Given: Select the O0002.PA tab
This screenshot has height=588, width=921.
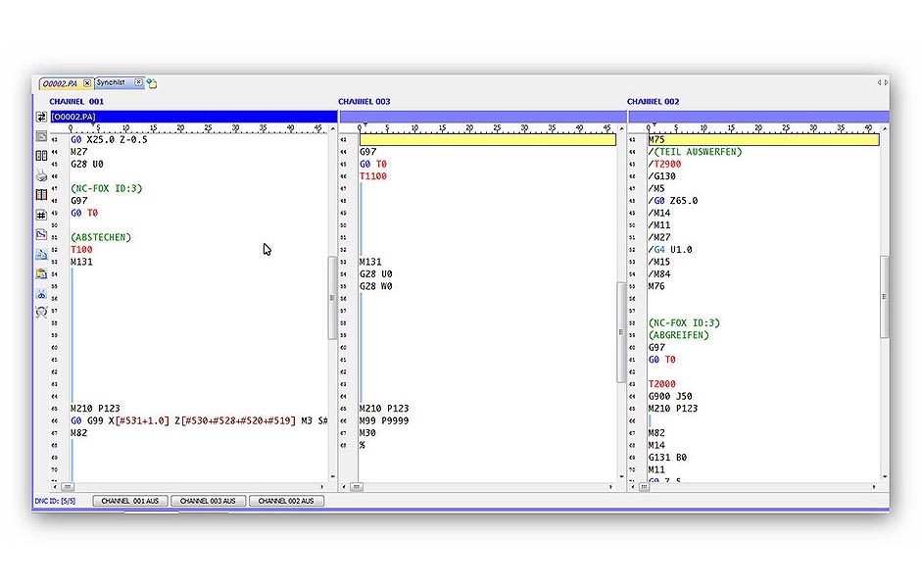Looking at the screenshot, I should point(60,83).
